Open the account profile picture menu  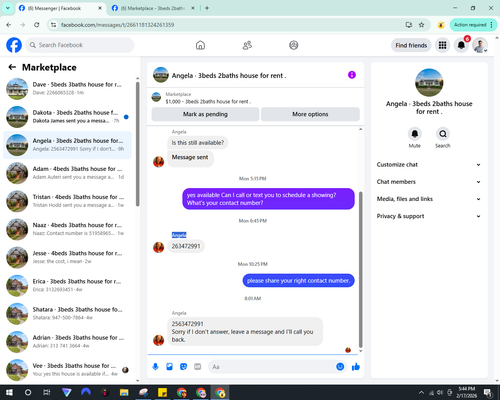click(x=480, y=45)
